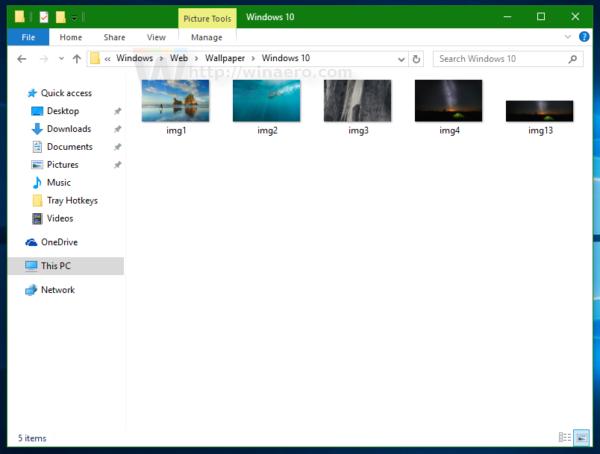This screenshot has height=454, width=600.
Task: Click the folder icon in the title bar
Action: coord(20,17)
